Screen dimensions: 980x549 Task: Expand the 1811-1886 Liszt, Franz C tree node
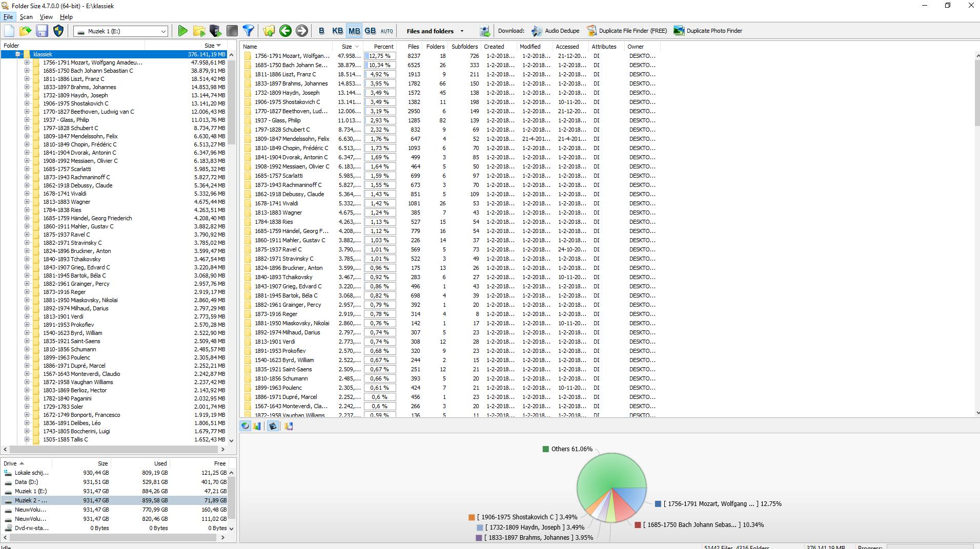[27, 79]
